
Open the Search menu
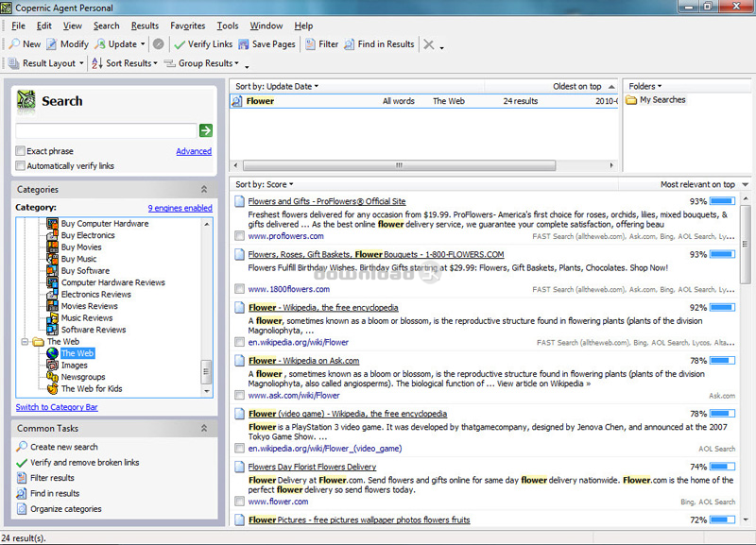click(106, 26)
